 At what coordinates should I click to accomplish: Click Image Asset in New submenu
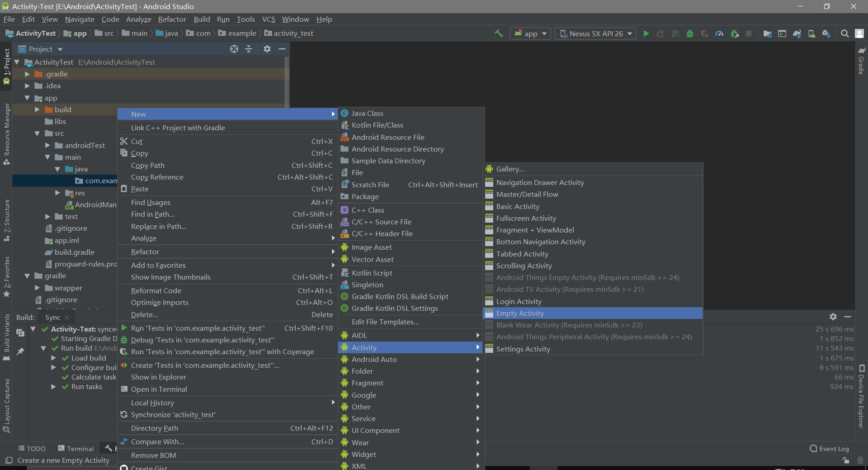[411, 247]
